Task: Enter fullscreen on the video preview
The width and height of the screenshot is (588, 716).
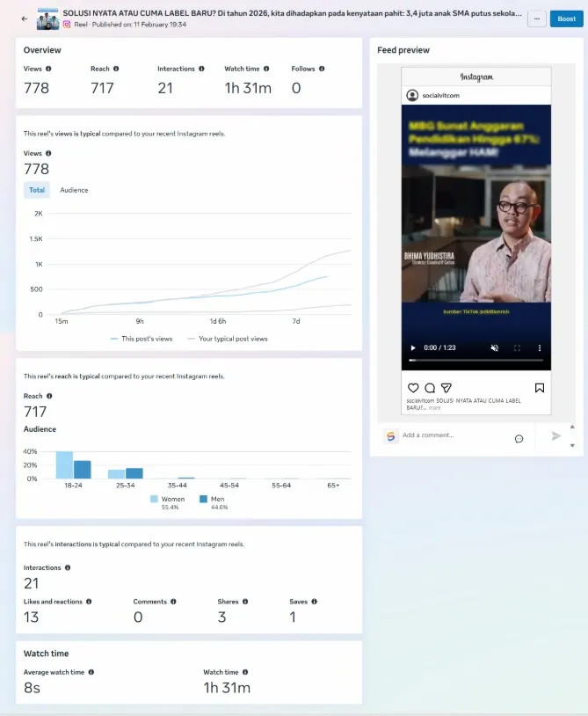Action: (x=517, y=348)
